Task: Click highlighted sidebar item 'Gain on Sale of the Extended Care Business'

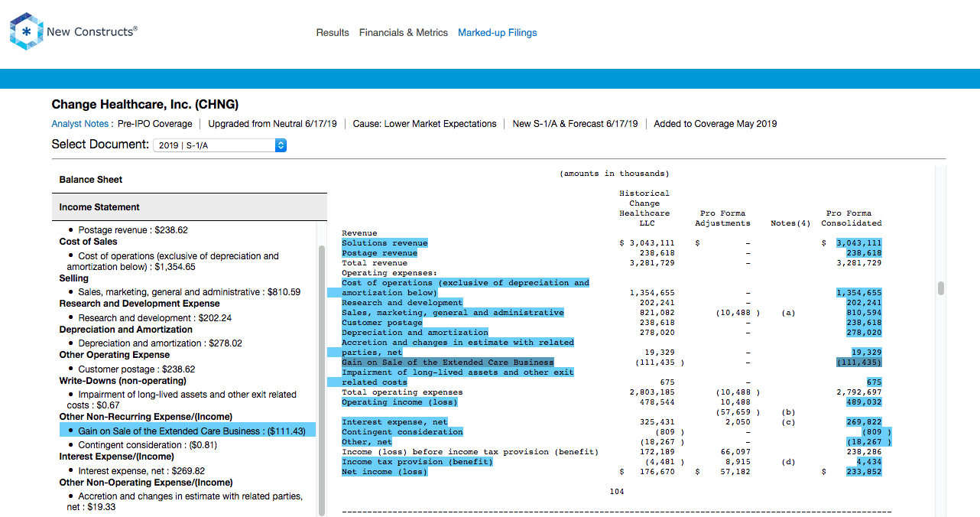Action: pyautogui.click(x=187, y=431)
